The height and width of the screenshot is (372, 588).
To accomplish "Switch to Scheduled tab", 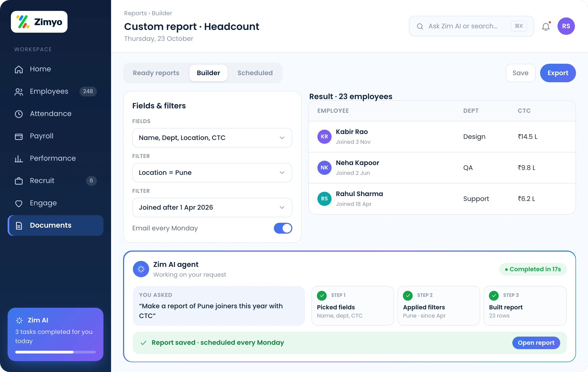I will click(255, 73).
